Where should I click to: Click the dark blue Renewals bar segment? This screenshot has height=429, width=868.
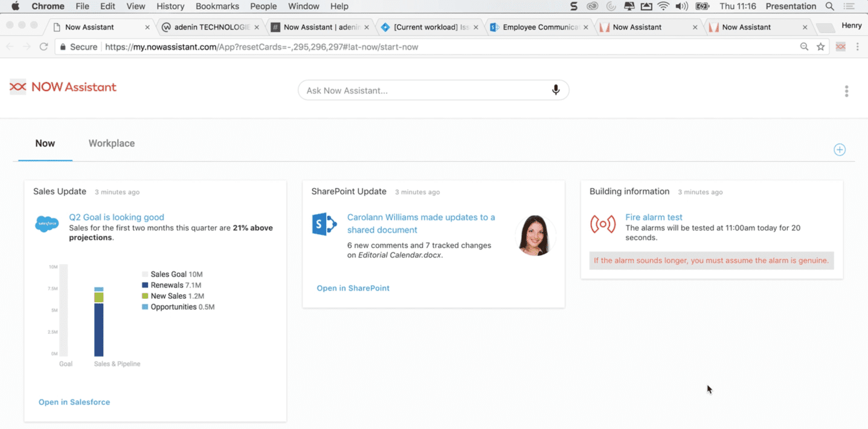click(99, 329)
